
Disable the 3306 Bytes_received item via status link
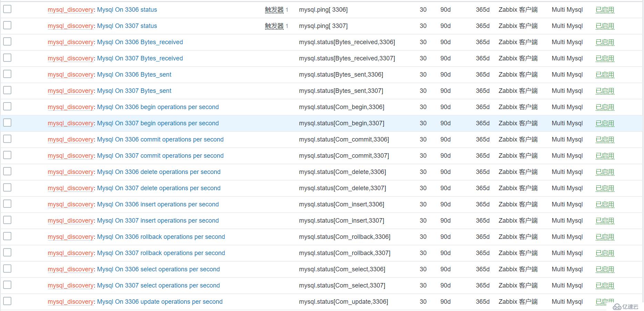605,42
